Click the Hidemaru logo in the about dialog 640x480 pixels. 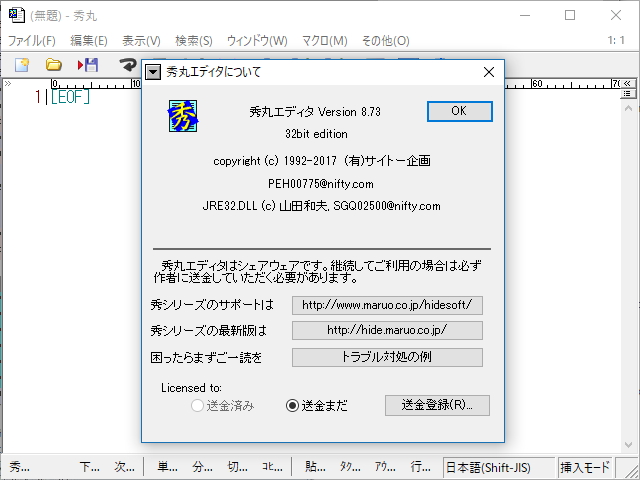(183, 116)
